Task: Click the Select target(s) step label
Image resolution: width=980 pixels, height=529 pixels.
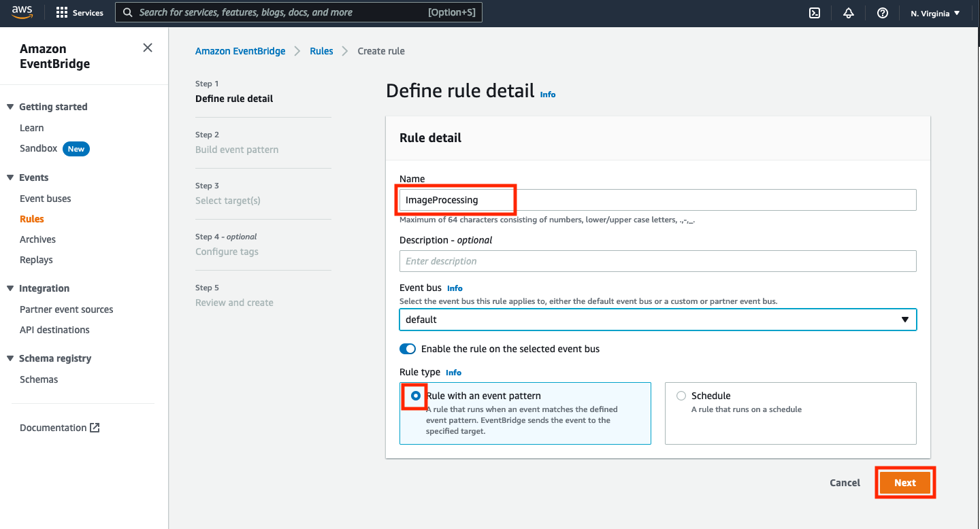Action: [x=228, y=201]
